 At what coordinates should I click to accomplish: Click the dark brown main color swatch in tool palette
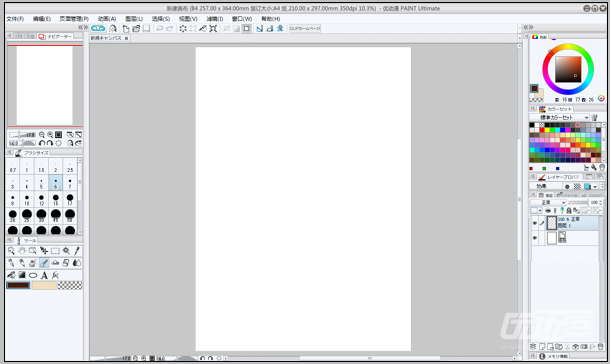point(18,285)
